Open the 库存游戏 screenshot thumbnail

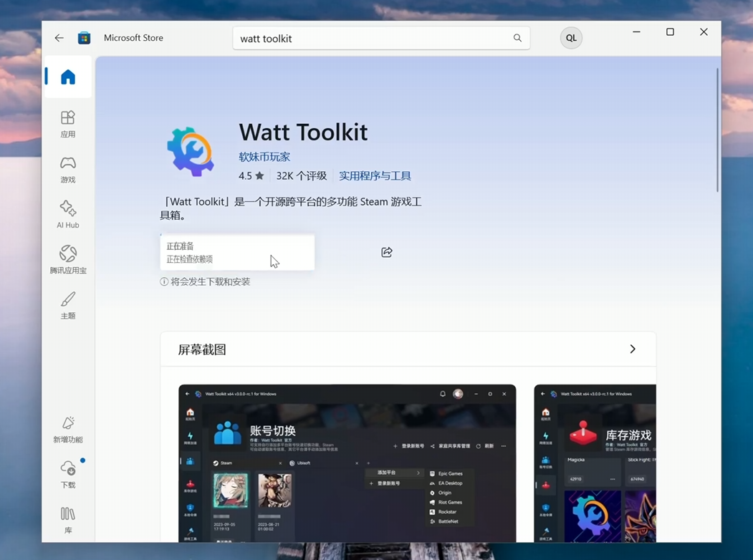tap(595, 463)
